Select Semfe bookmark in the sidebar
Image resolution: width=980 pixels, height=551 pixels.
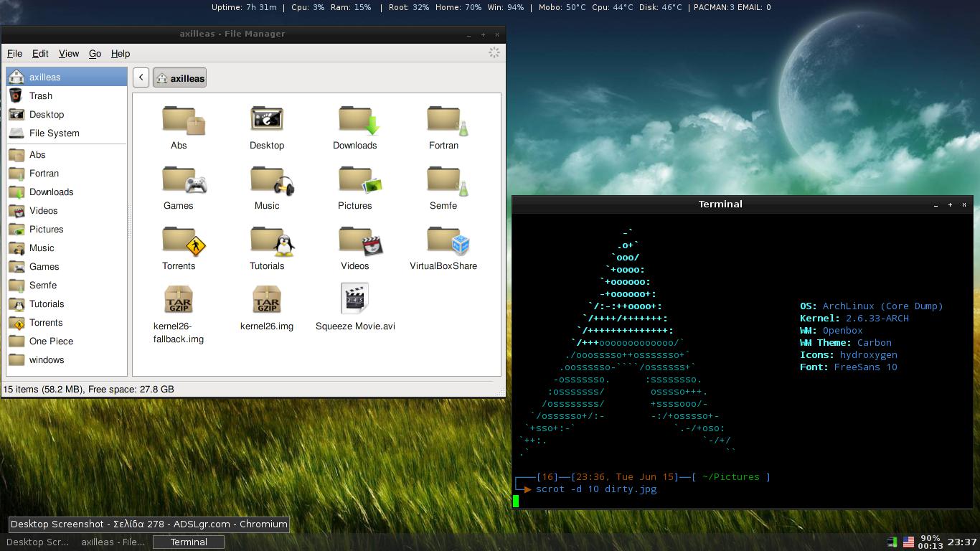pos(66,285)
